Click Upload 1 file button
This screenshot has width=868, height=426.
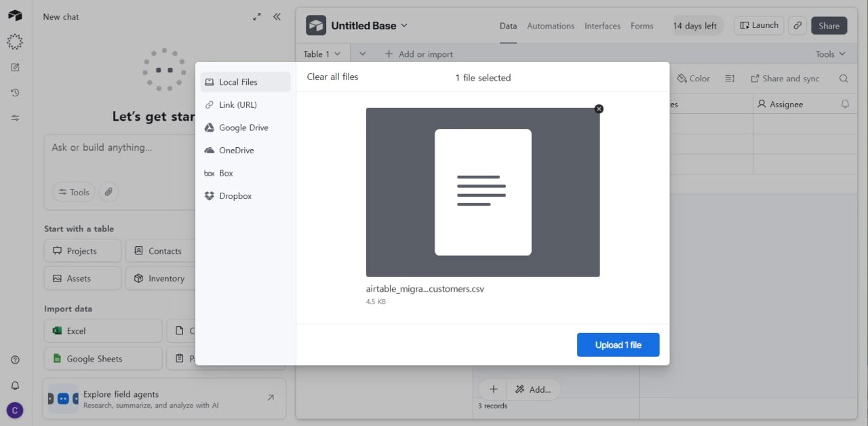618,345
